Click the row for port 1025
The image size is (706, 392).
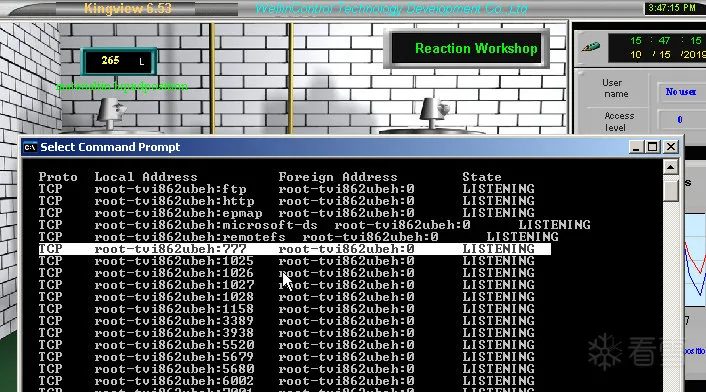(286, 261)
